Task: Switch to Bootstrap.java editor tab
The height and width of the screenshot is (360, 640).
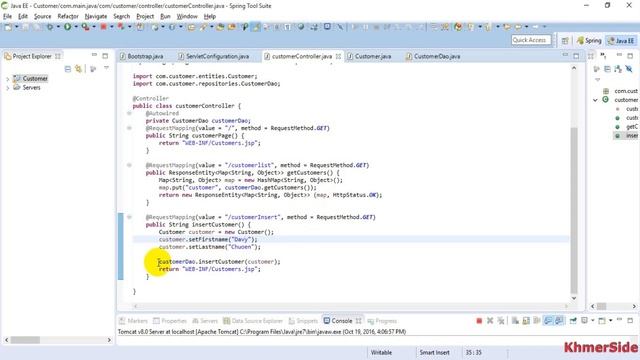Action: point(142,56)
